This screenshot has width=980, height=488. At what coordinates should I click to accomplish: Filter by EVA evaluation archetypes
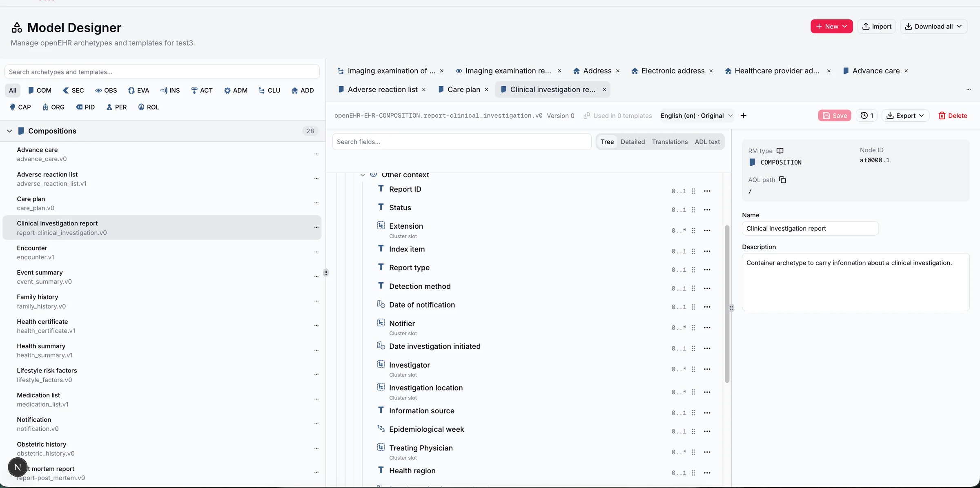pos(138,91)
